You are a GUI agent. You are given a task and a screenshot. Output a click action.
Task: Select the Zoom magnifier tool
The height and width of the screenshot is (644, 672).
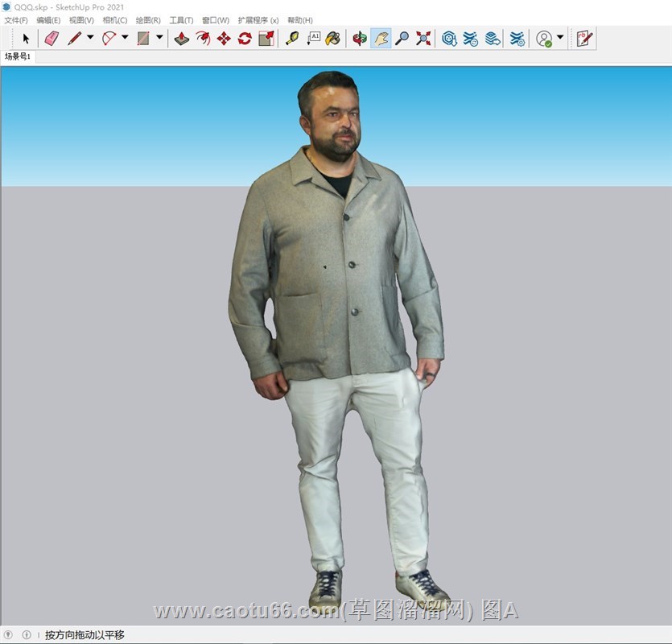click(x=402, y=39)
